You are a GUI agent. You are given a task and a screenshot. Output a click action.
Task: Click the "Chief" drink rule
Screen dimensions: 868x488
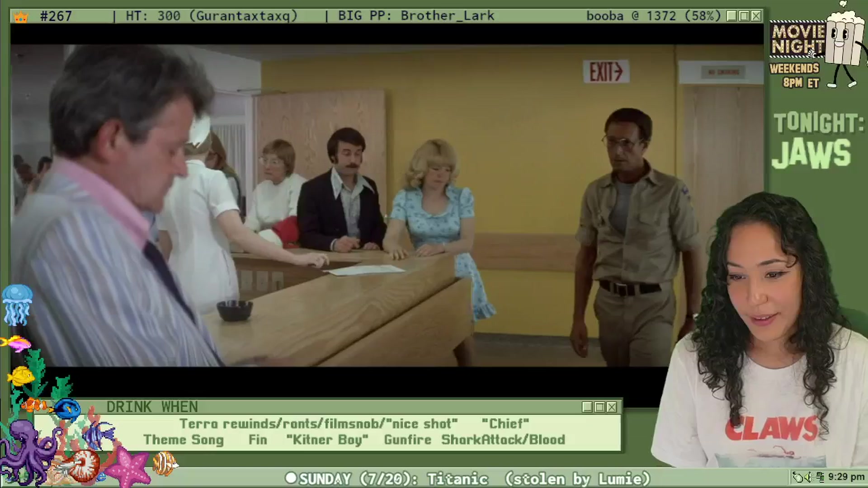(505, 424)
